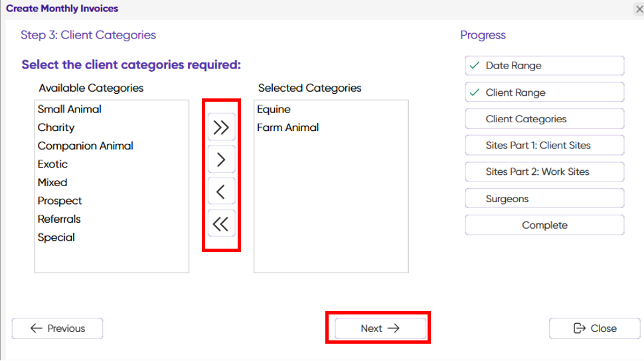The width and height of the screenshot is (644, 361).
Task: Click the single right arrow move button
Action: pyautogui.click(x=221, y=160)
